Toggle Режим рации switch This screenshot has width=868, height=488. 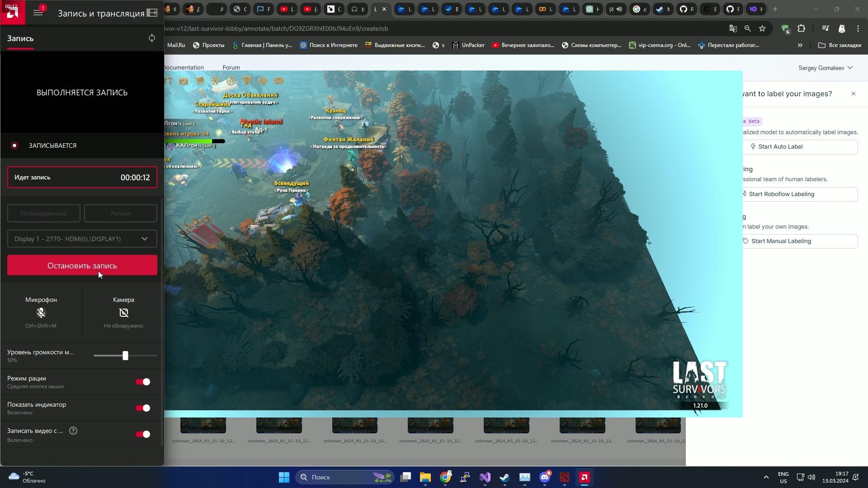point(143,382)
